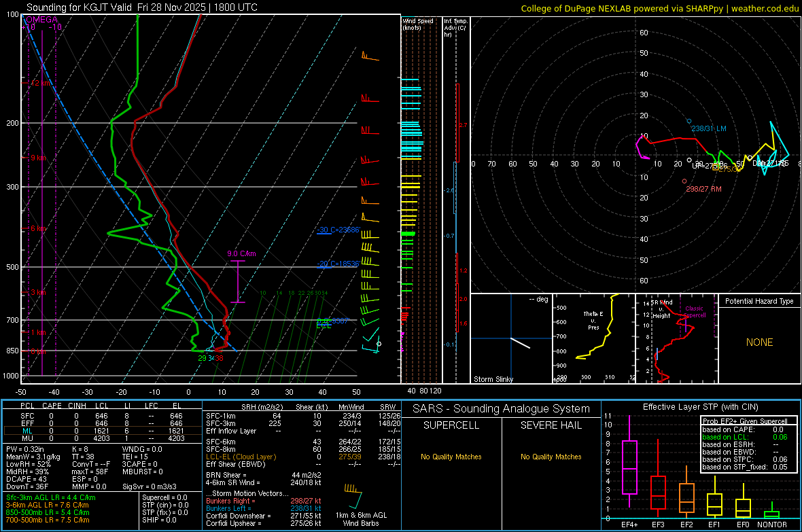This screenshot has width=802, height=532.
Task: Select the Sfc-3km AGL LR = 4.4 C/km line
Action: click(51, 497)
